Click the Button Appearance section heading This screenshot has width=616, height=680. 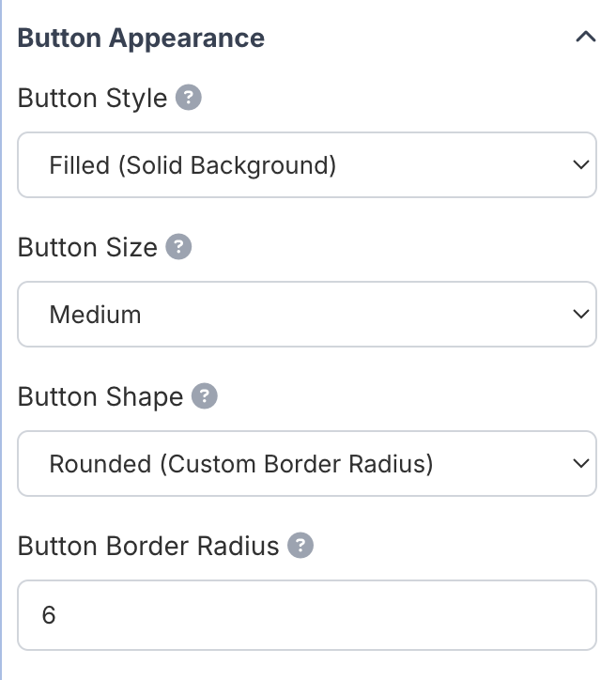pyautogui.click(x=141, y=39)
